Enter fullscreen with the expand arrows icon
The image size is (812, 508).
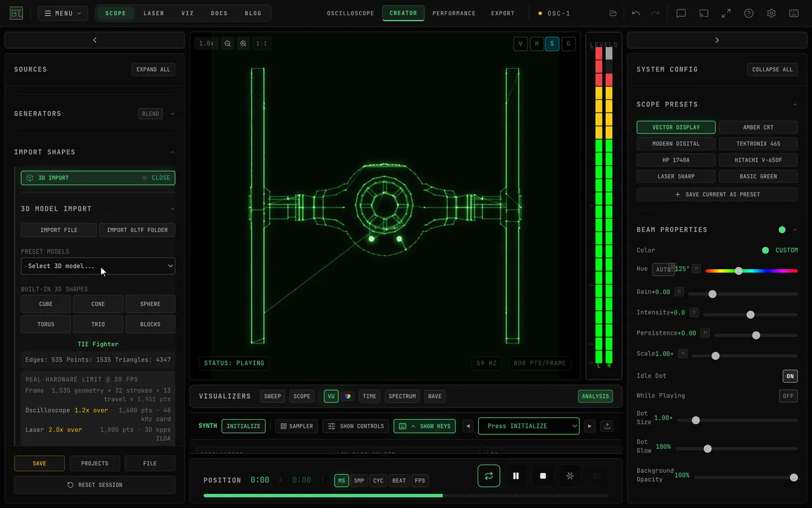click(x=726, y=13)
